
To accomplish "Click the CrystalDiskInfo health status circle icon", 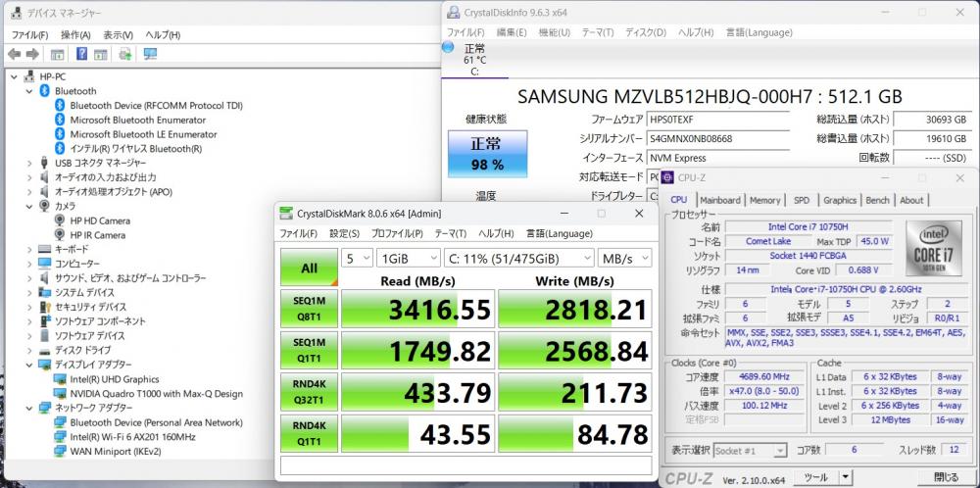I will coord(448,47).
